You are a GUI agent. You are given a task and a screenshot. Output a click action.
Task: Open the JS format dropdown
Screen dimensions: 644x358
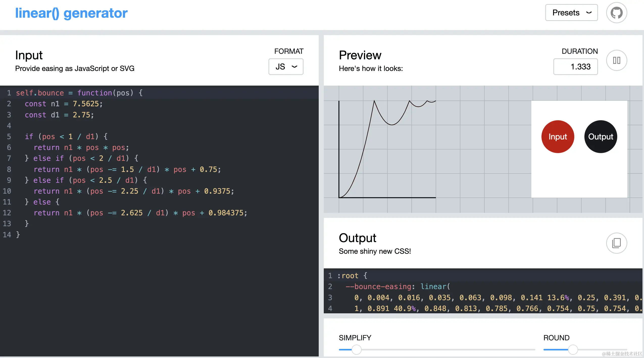(286, 67)
